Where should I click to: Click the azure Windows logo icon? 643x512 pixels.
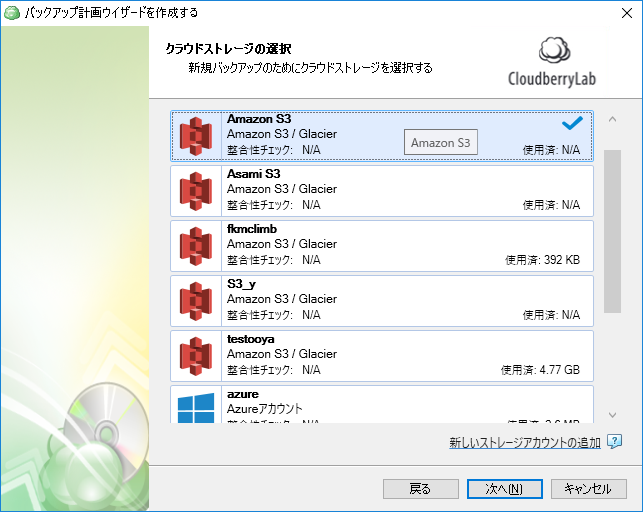point(196,407)
